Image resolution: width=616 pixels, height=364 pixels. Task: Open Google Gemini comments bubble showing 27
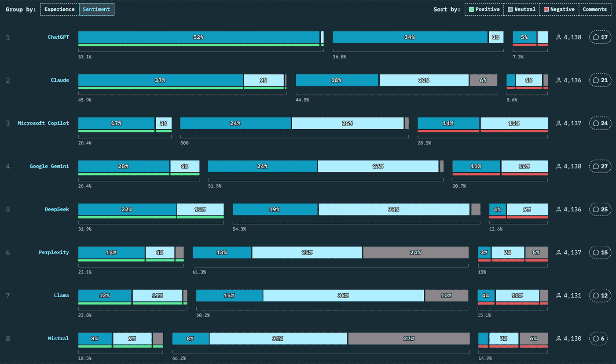600,167
